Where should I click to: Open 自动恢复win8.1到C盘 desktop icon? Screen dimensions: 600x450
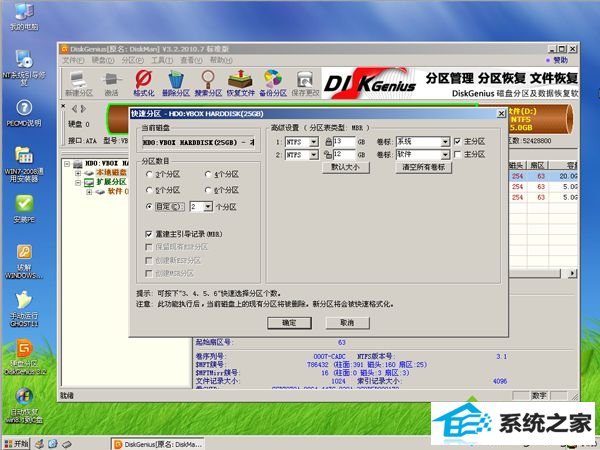pyautogui.click(x=24, y=406)
